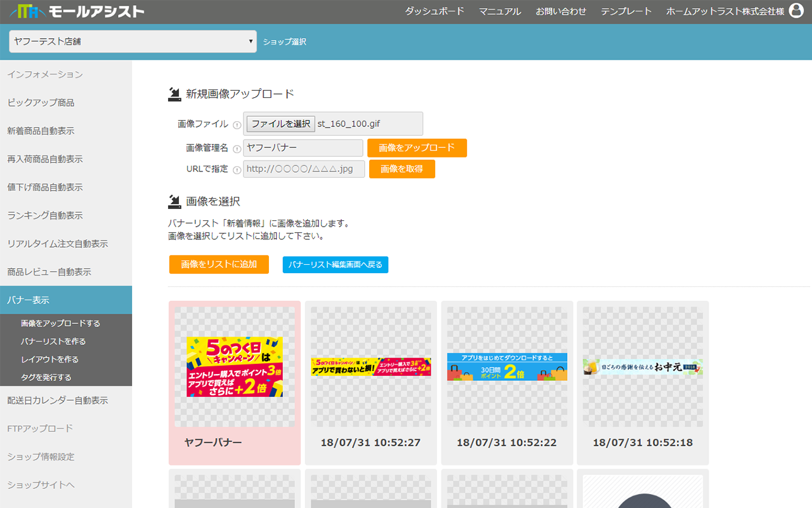The width and height of the screenshot is (812, 508).
Task: Open the ヤフーテスト店舗 shop dropdown
Action: tap(133, 42)
